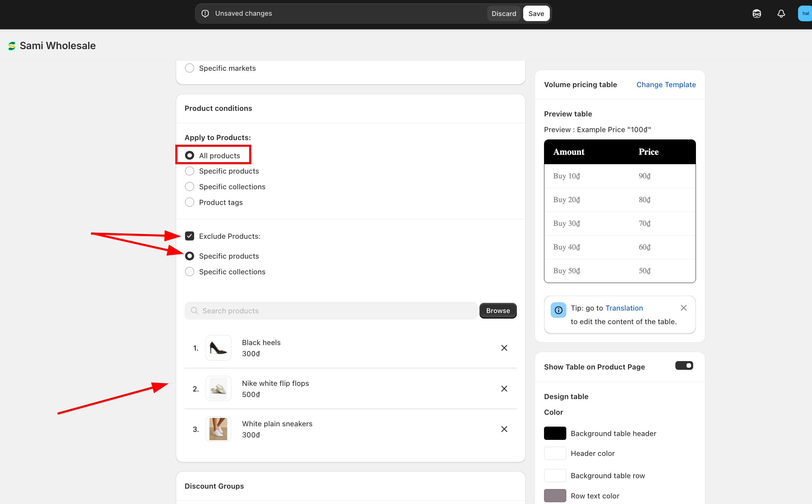The image size is (812, 504).
Task: Click the notification bell icon
Action: pyautogui.click(x=781, y=14)
